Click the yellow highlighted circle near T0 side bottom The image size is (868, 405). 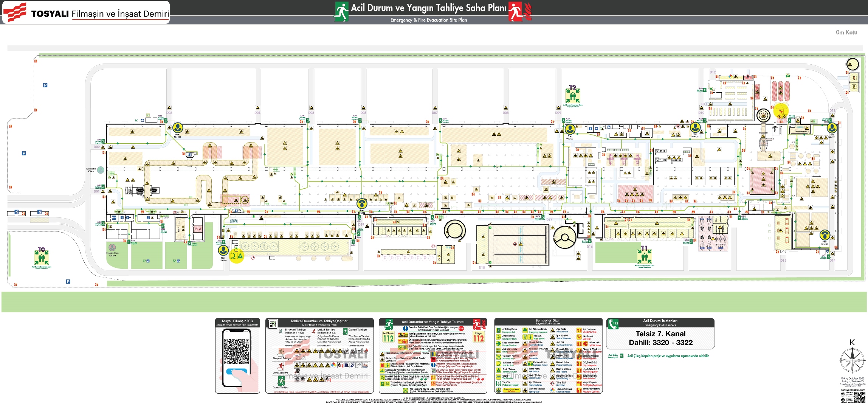click(x=237, y=257)
